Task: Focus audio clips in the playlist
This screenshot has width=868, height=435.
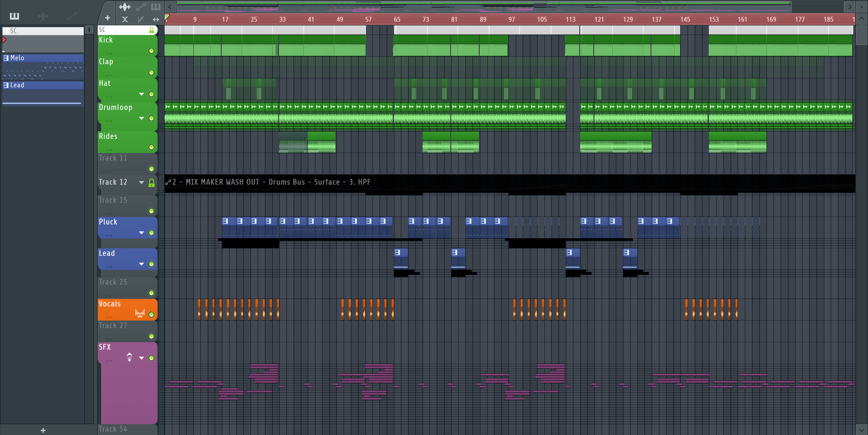Action: [x=125, y=7]
